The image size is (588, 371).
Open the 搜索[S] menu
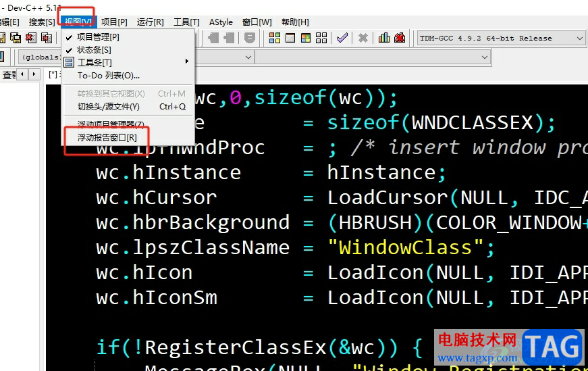pyautogui.click(x=42, y=22)
